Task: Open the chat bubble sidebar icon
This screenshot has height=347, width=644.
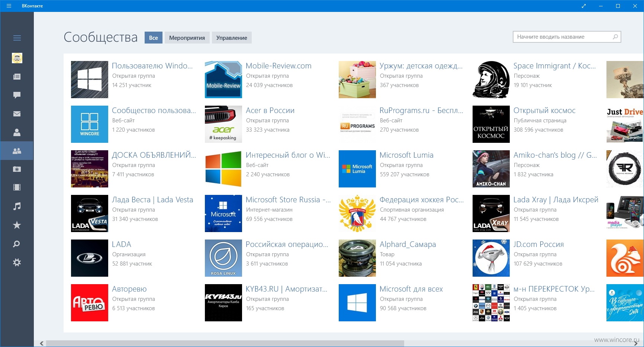Action: (17, 95)
